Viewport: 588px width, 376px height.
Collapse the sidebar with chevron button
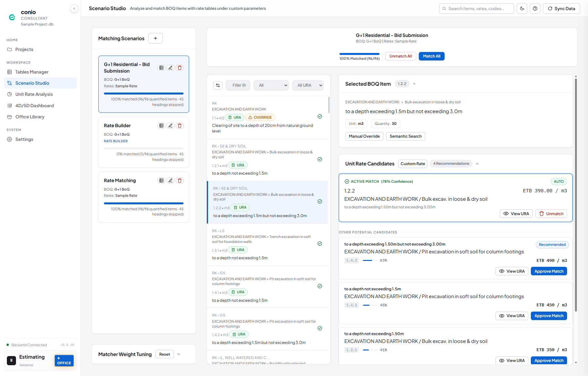tap(74, 9)
